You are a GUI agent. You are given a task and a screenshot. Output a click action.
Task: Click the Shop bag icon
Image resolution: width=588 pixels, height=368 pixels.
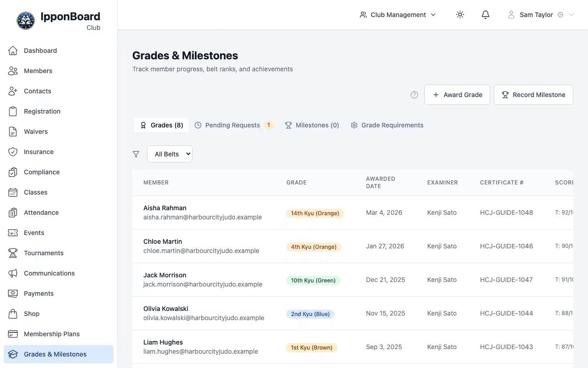pyautogui.click(x=13, y=314)
